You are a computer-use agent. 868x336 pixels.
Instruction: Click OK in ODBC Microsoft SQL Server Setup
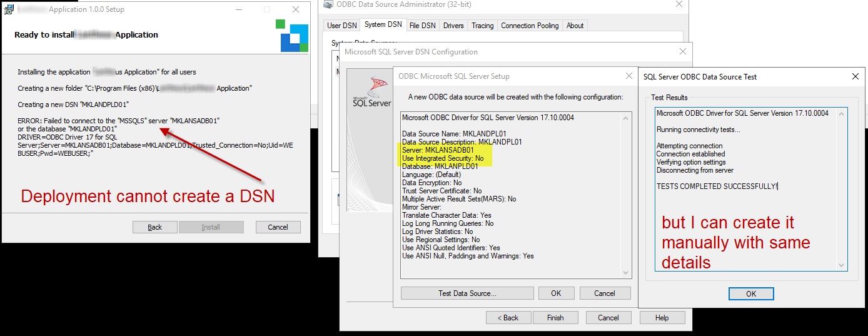[556, 293]
